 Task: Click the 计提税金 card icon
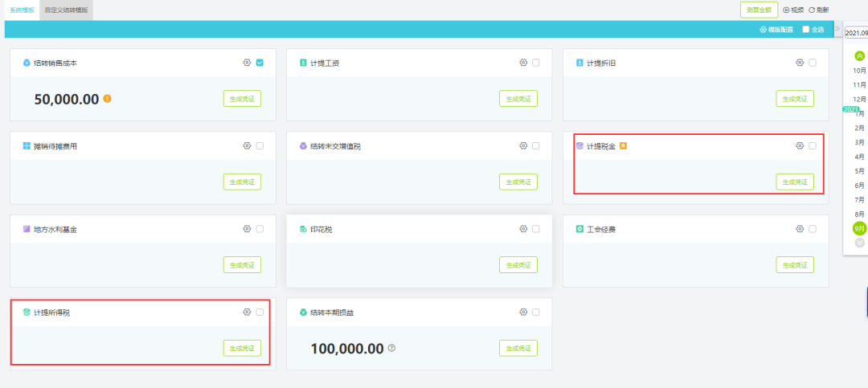579,146
